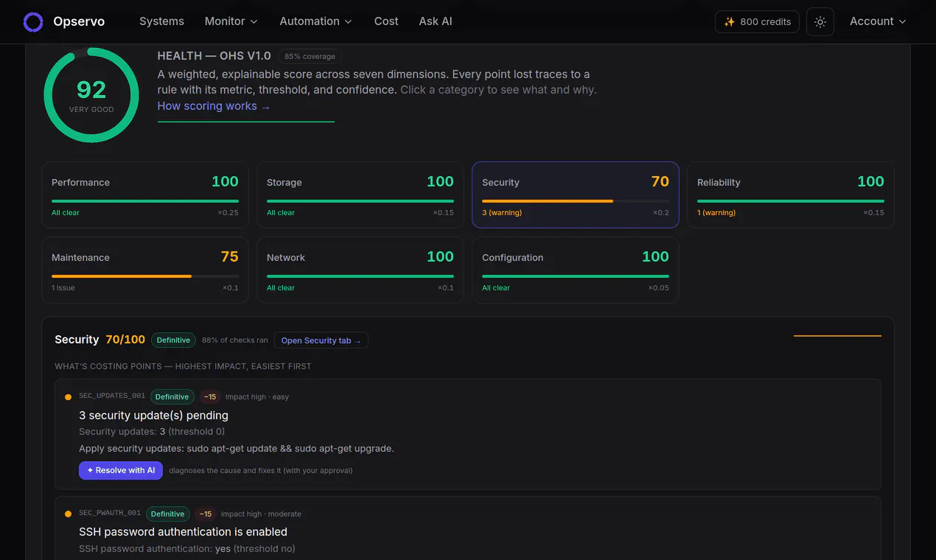Click the Opservo ring logo icon
The width and height of the screenshot is (936, 560).
(x=33, y=22)
